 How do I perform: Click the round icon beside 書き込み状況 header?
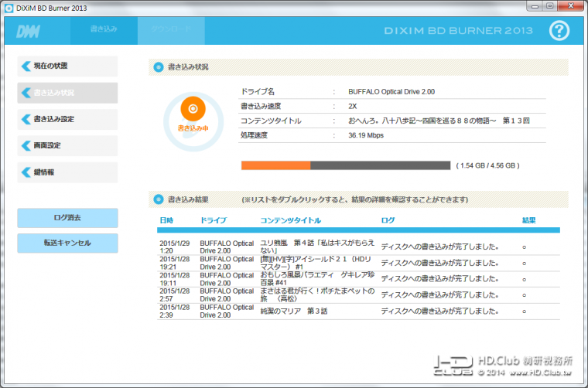click(159, 67)
